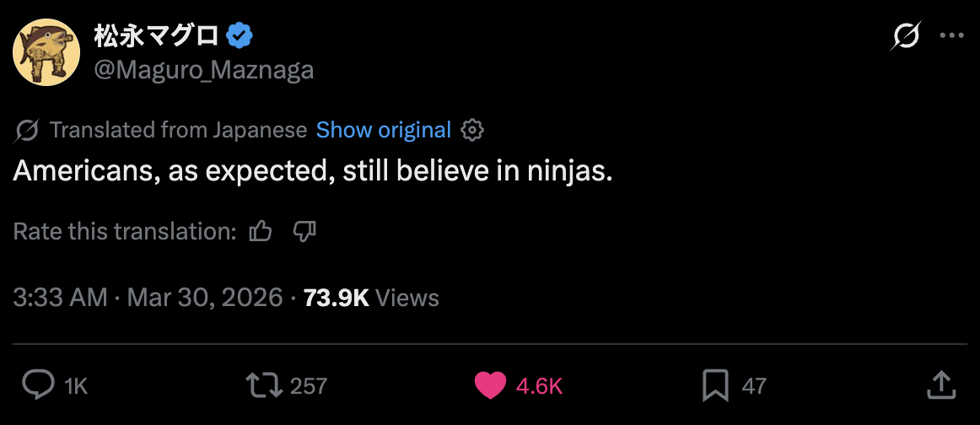
Task: Click the Grok icon at top right
Action: click(x=907, y=36)
